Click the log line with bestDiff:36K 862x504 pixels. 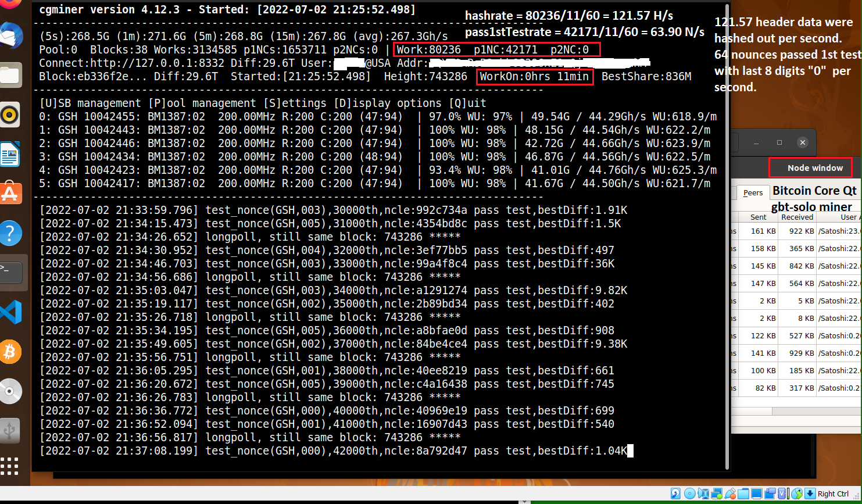pos(327,263)
